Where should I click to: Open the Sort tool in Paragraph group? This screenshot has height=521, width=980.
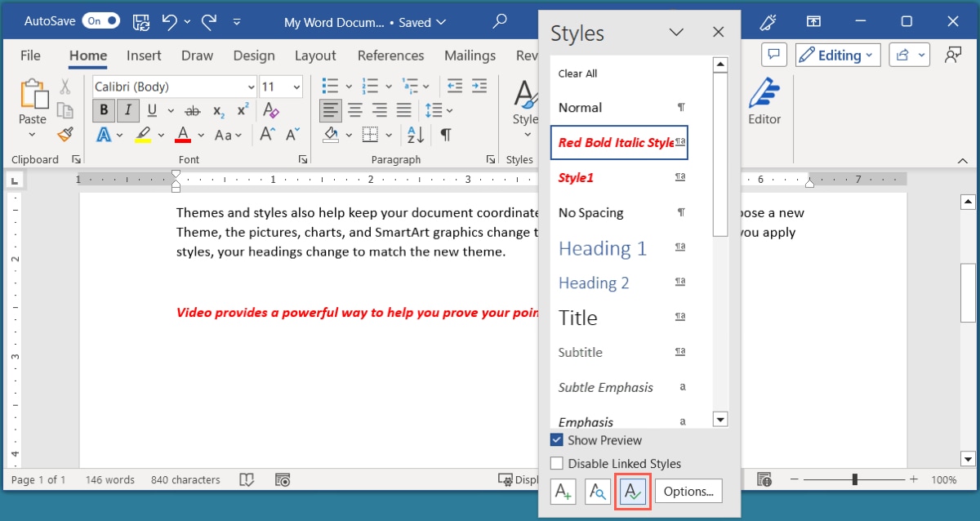pos(414,135)
